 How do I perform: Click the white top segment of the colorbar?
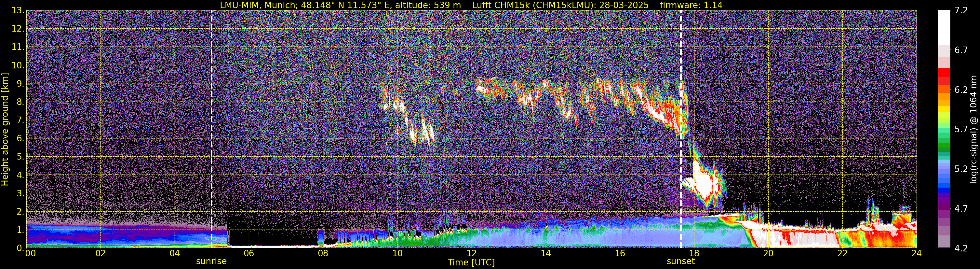tap(944, 28)
